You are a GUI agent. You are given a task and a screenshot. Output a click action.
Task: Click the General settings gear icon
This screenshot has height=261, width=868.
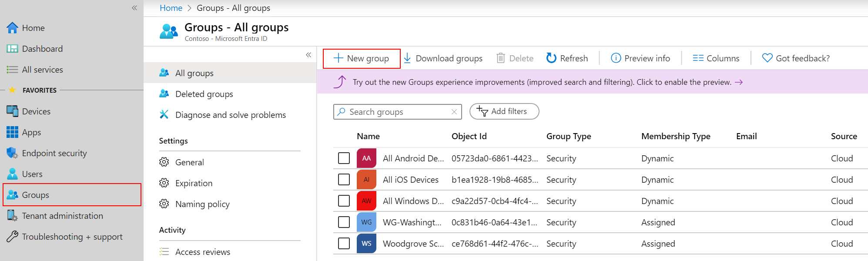coord(164,162)
